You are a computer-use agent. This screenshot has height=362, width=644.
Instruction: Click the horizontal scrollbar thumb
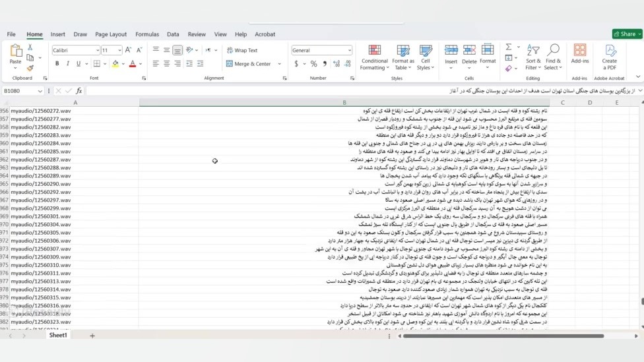pyautogui.click(x=503, y=336)
